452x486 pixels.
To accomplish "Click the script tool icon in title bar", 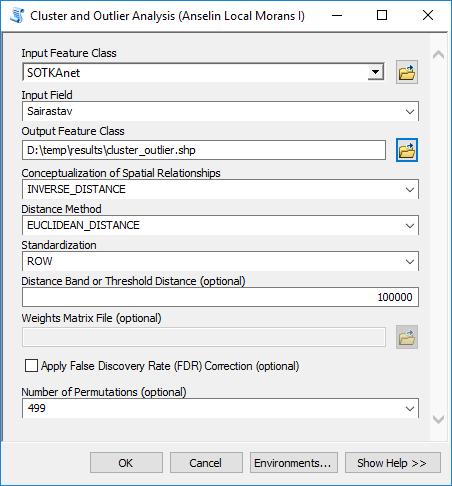I will point(17,15).
